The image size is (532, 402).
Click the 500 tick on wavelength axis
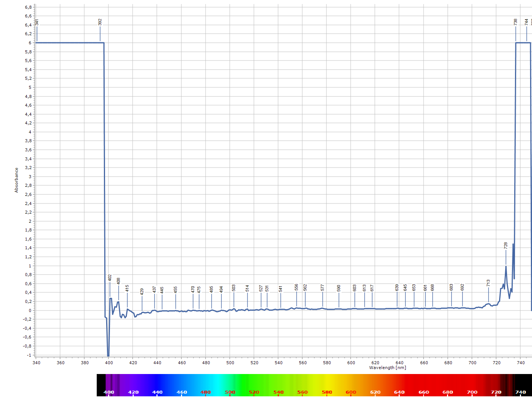point(230,363)
